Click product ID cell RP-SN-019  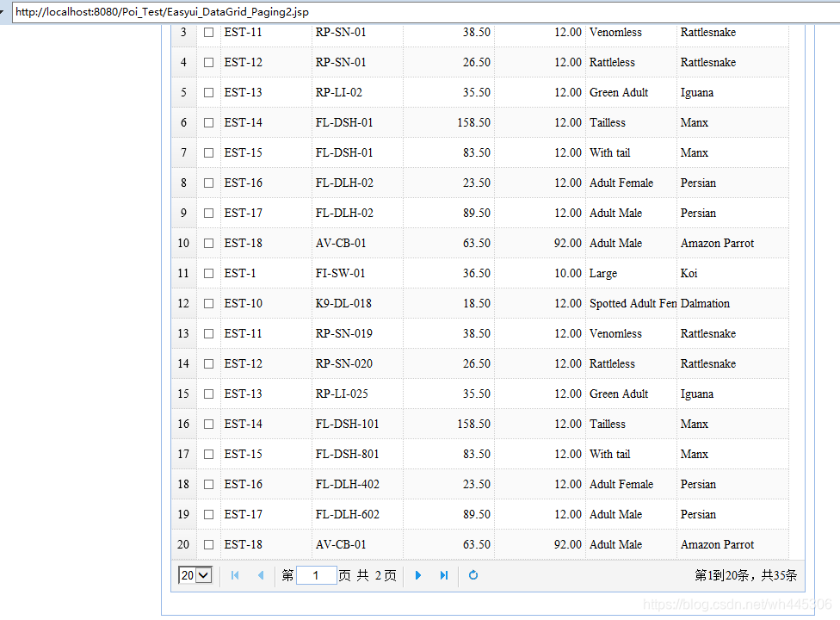point(357,333)
